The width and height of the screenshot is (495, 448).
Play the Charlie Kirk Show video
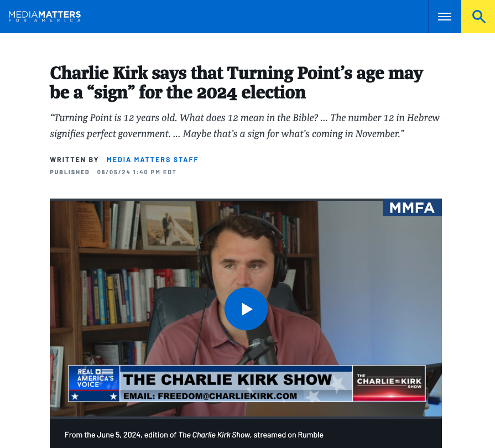click(x=246, y=309)
